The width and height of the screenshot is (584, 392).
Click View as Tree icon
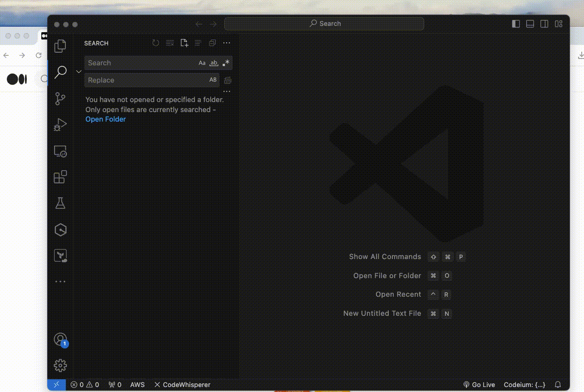pos(198,43)
